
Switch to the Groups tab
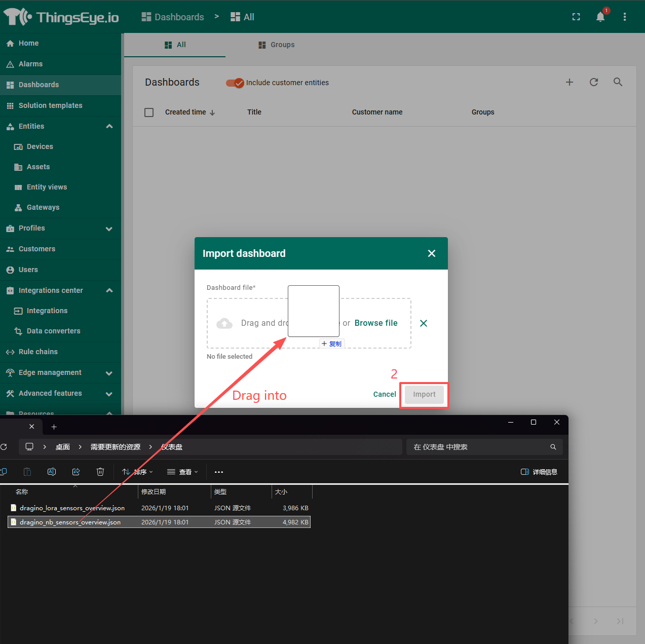tap(277, 45)
